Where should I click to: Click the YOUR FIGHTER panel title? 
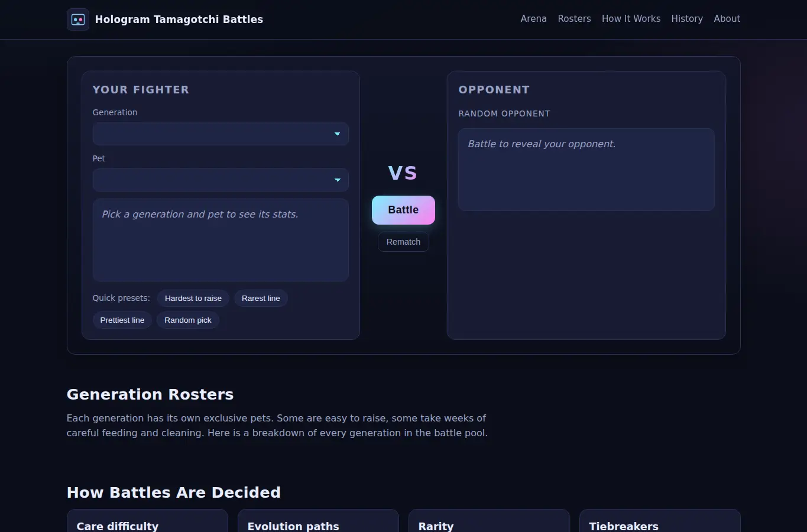[x=141, y=90]
